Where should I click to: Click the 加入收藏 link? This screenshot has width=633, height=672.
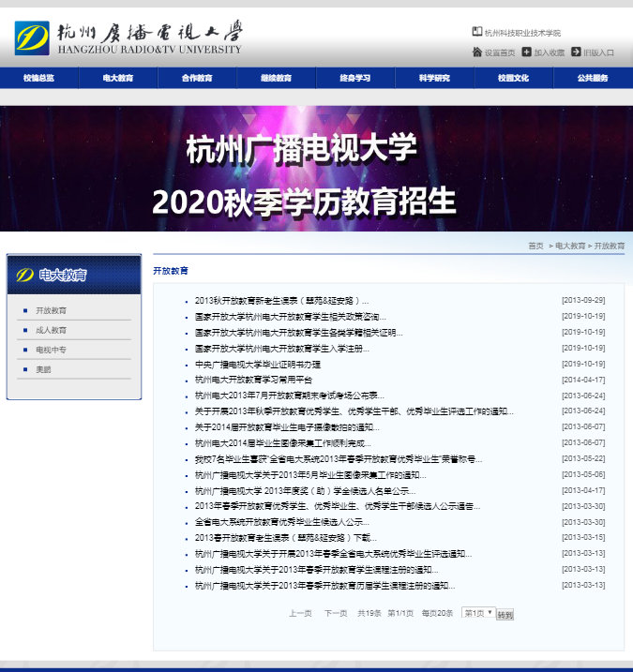549,52
